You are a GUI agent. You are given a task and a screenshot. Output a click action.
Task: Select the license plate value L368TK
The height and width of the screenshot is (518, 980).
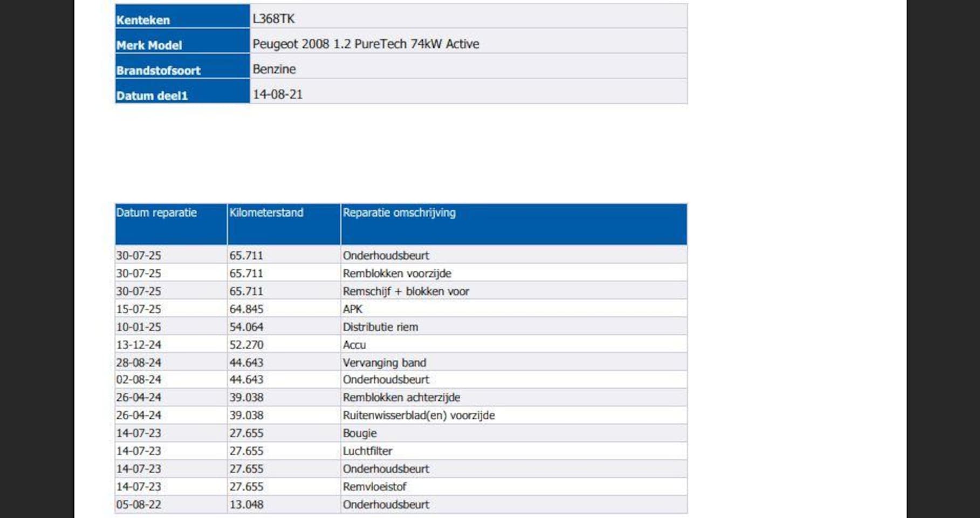[273, 19]
